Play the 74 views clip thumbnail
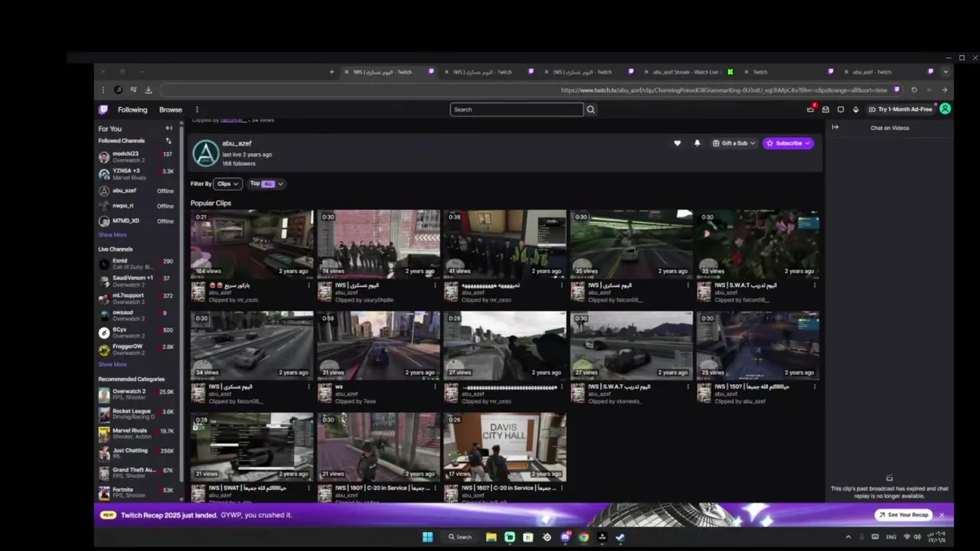 [379, 244]
